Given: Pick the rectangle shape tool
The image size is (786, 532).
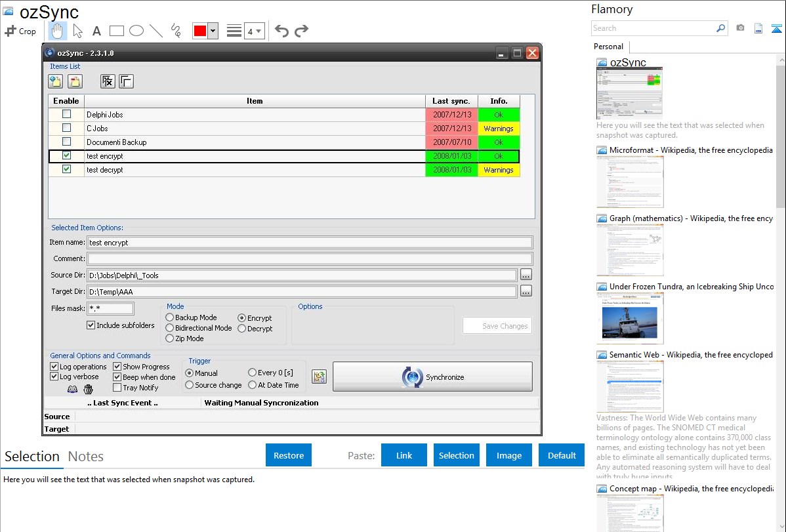Looking at the screenshot, I should (117, 31).
